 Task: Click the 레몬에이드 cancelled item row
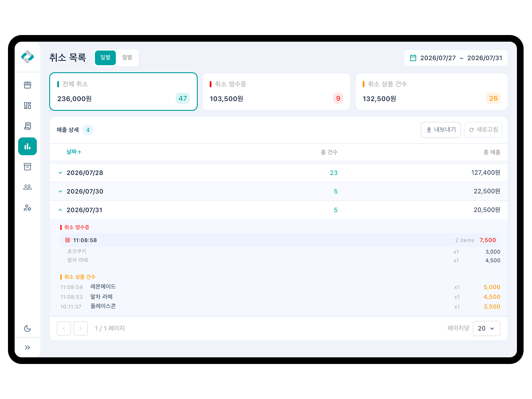coord(280,287)
